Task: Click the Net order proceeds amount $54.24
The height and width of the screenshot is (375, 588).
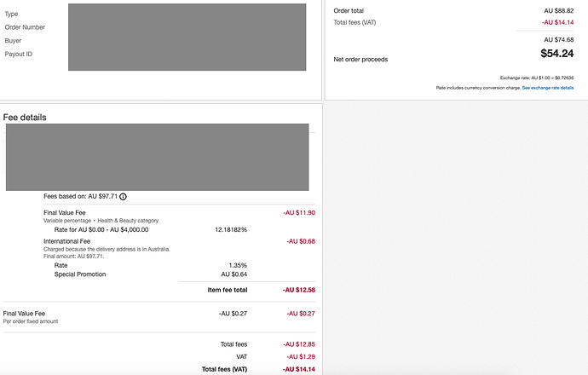Action: [556, 54]
